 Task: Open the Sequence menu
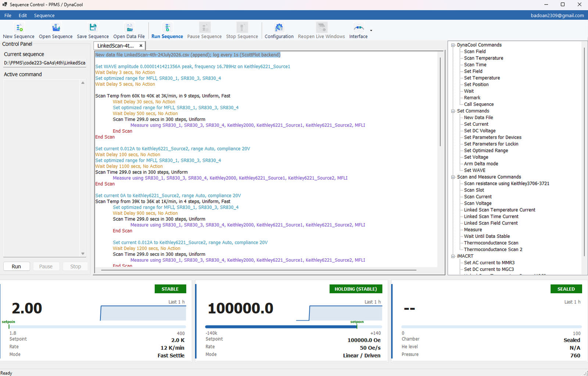(x=44, y=15)
